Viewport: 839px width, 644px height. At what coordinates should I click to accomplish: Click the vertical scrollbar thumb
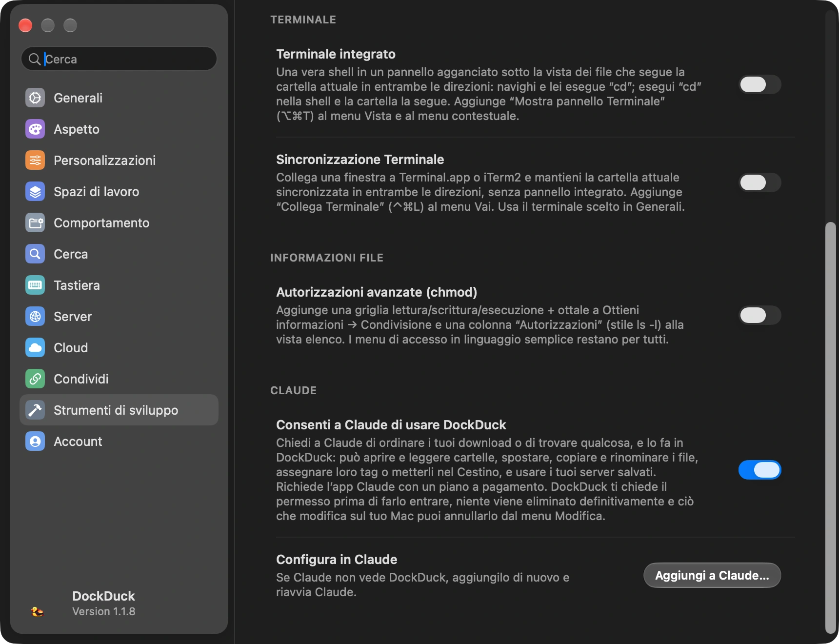click(830, 427)
